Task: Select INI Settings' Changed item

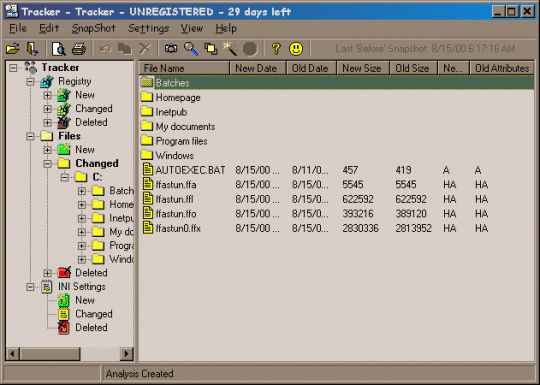Action: (x=94, y=314)
